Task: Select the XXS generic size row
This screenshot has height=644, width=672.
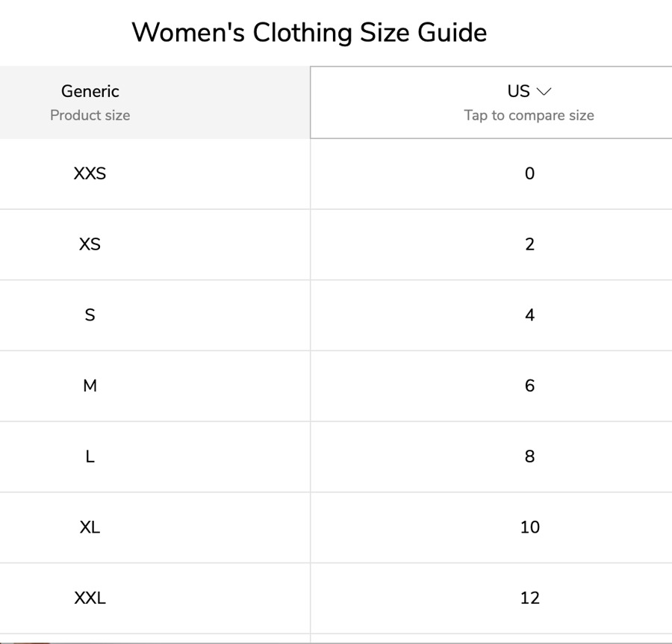Action: pyautogui.click(x=90, y=174)
